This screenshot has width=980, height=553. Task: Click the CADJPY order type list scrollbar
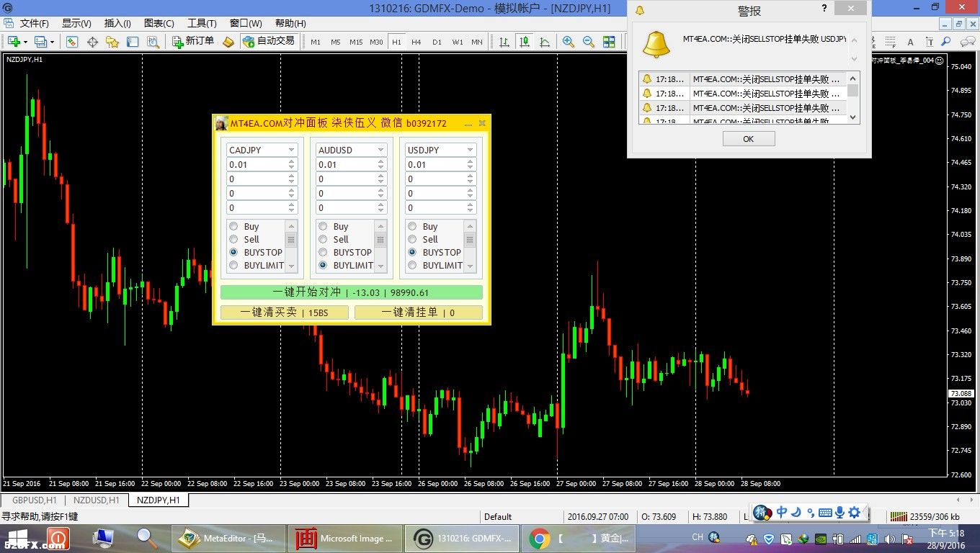pos(291,246)
